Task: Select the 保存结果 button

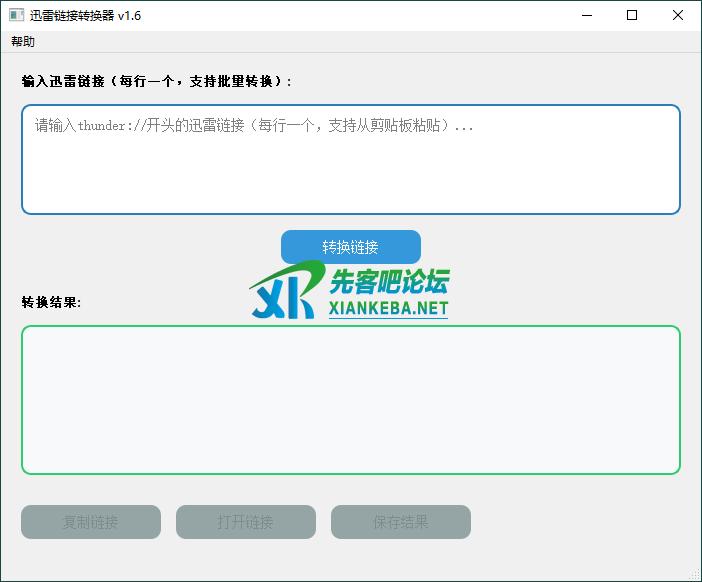Action: point(400,522)
